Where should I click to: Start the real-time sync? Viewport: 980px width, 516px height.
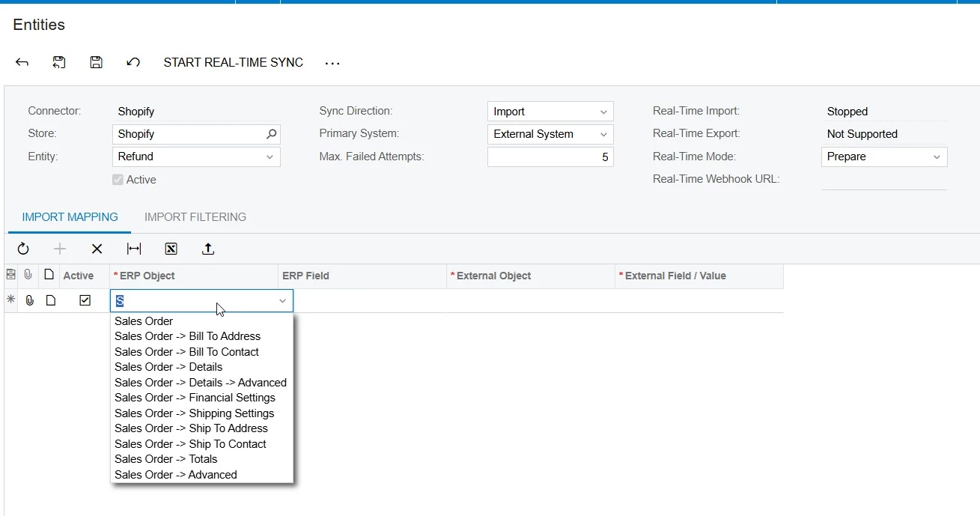234,63
